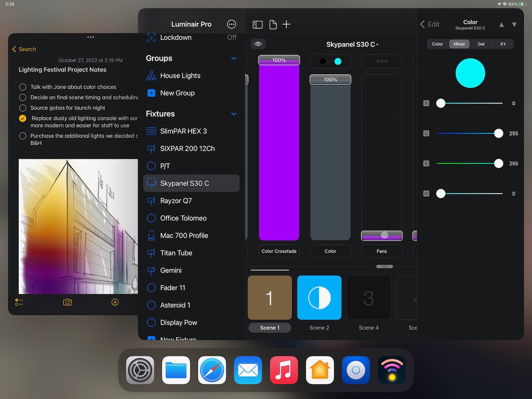Go back with the Edit chevron button
532x399 pixels.
pos(430,24)
